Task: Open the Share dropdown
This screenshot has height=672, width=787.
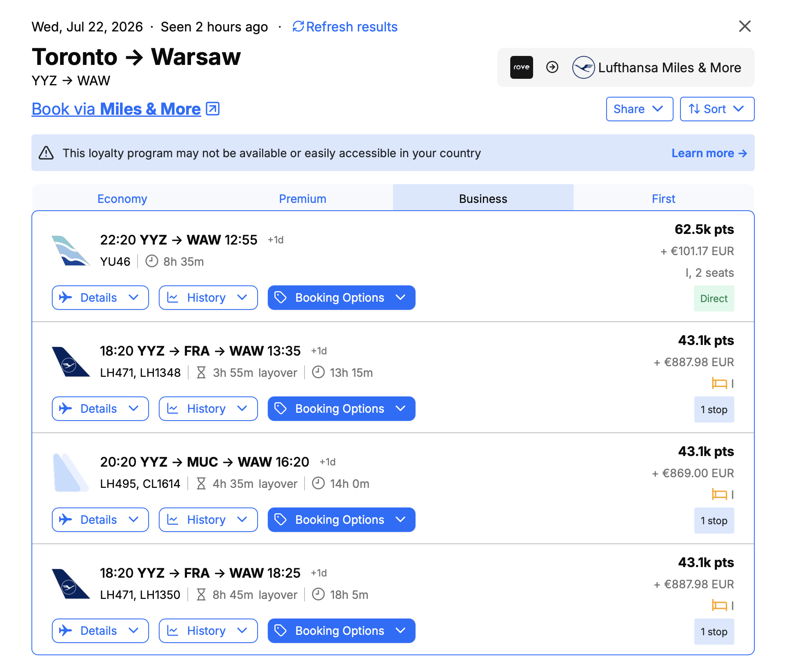Action: pyautogui.click(x=639, y=109)
